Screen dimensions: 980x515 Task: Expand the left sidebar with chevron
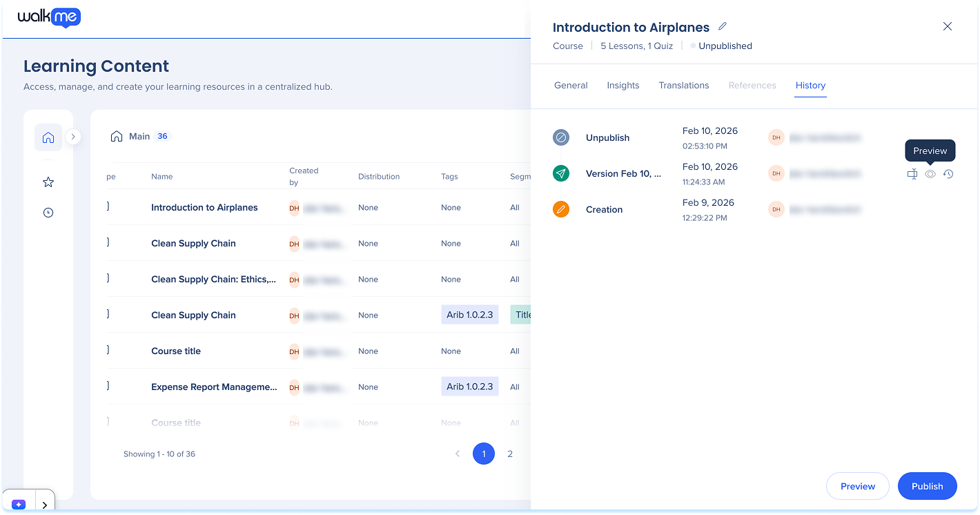[73, 137]
